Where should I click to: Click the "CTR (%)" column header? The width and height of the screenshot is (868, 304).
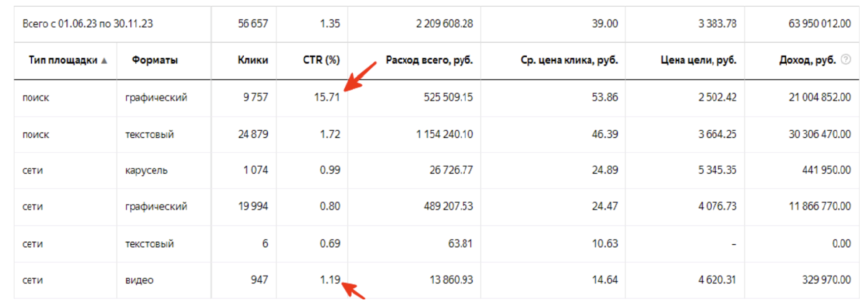click(x=321, y=60)
